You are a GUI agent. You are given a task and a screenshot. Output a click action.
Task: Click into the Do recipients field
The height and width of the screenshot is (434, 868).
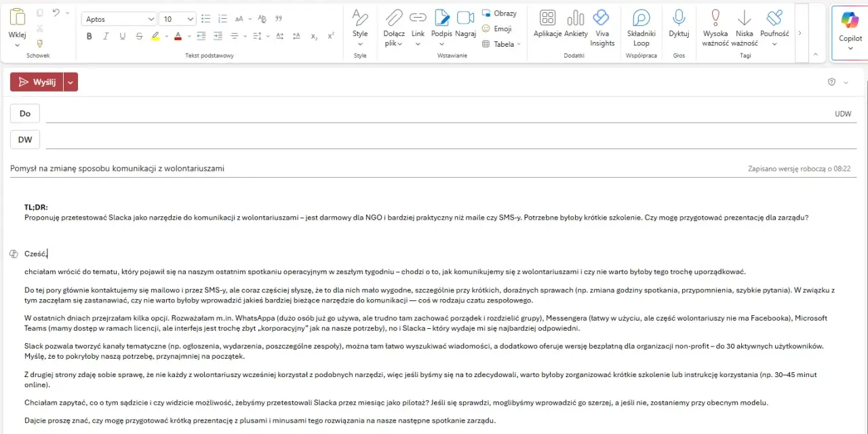pyautogui.click(x=437, y=113)
